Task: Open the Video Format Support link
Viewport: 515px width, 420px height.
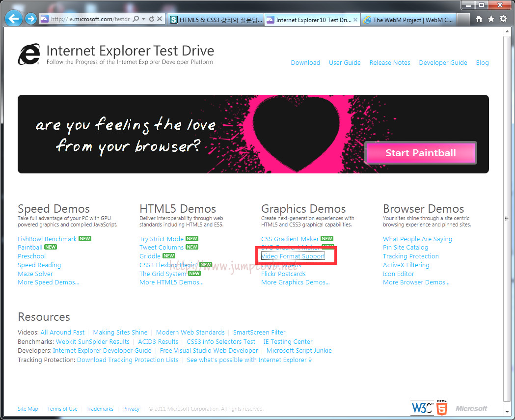Action: [x=293, y=256]
